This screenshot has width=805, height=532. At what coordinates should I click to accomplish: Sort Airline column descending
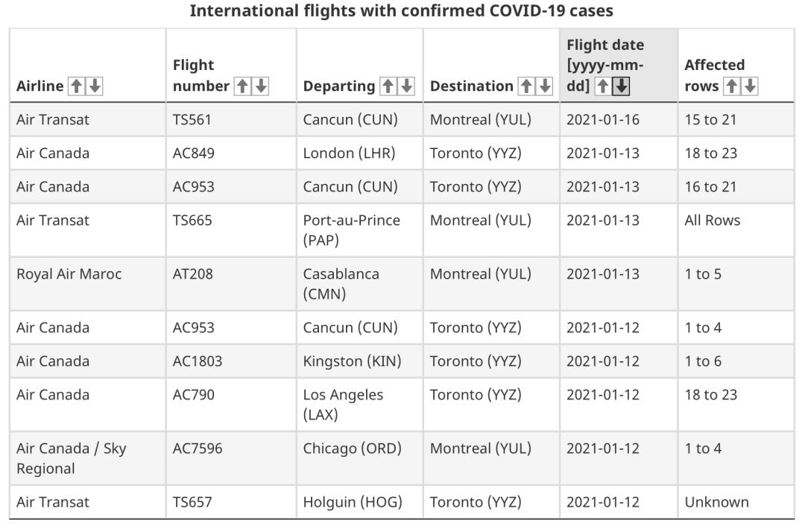click(95, 86)
